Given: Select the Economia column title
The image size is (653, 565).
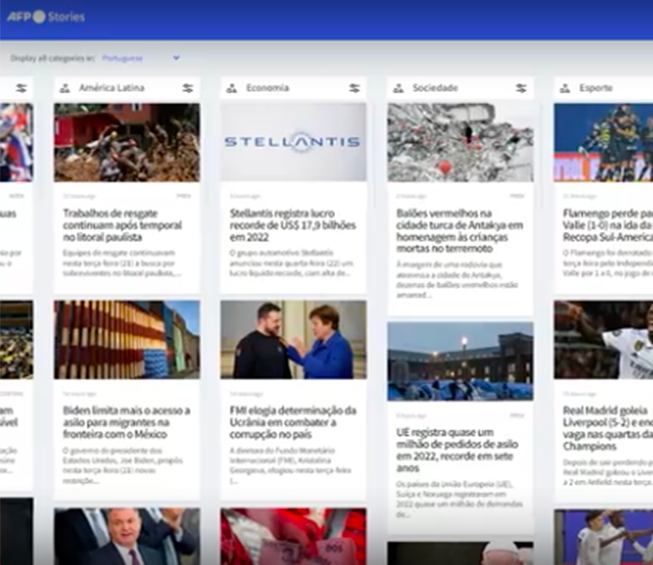Looking at the screenshot, I should pyautogui.click(x=267, y=88).
